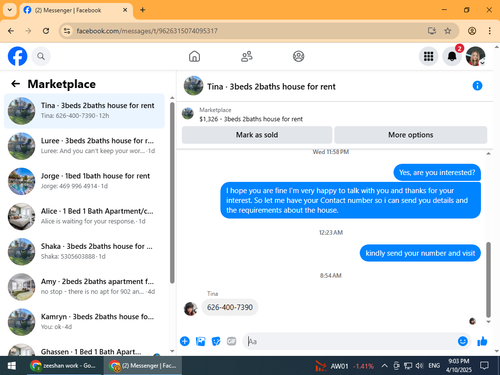The height and width of the screenshot is (375, 500).
Task: Close the Messenger tab
Action: [125, 10]
